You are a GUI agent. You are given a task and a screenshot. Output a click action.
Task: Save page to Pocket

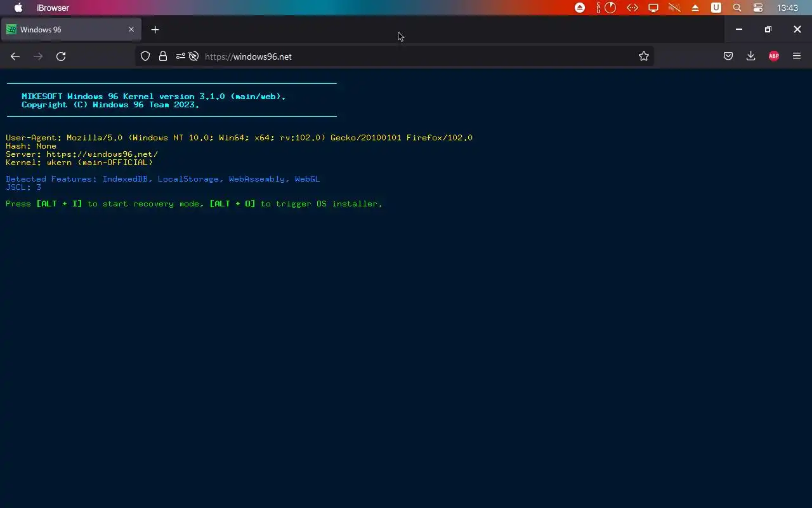pyautogui.click(x=728, y=56)
